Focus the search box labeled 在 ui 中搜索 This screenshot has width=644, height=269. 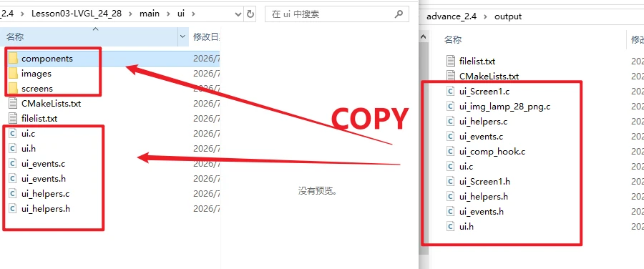pos(336,14)
